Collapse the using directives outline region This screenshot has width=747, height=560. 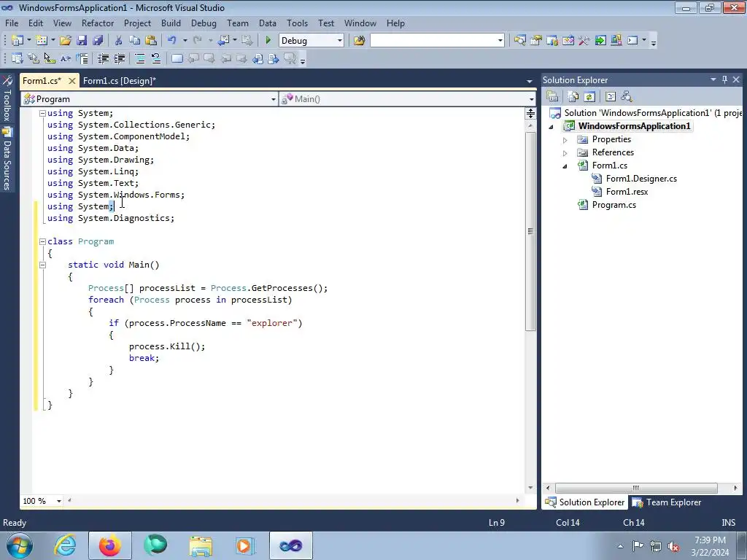pyautogui.click(x=42, y=113)
